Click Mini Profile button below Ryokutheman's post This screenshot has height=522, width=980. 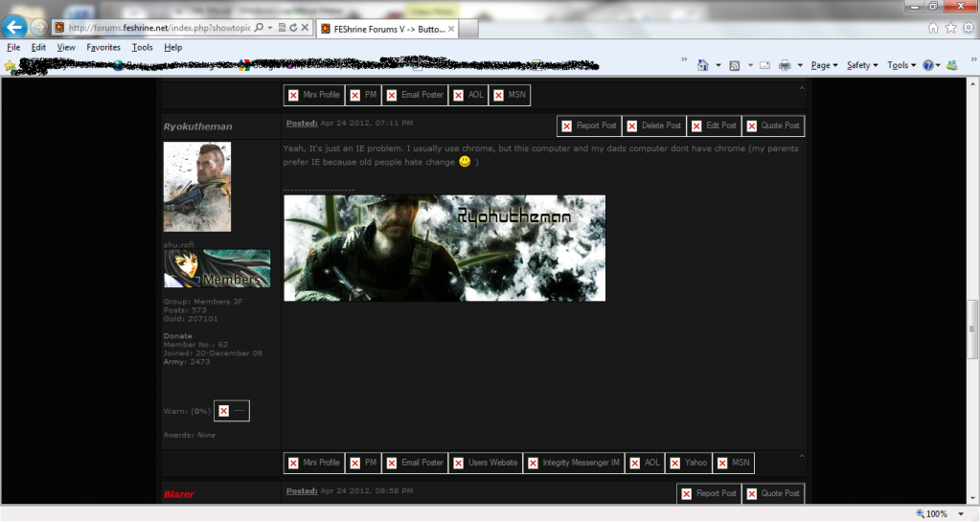pyautogui.click(x=314, y=464)
